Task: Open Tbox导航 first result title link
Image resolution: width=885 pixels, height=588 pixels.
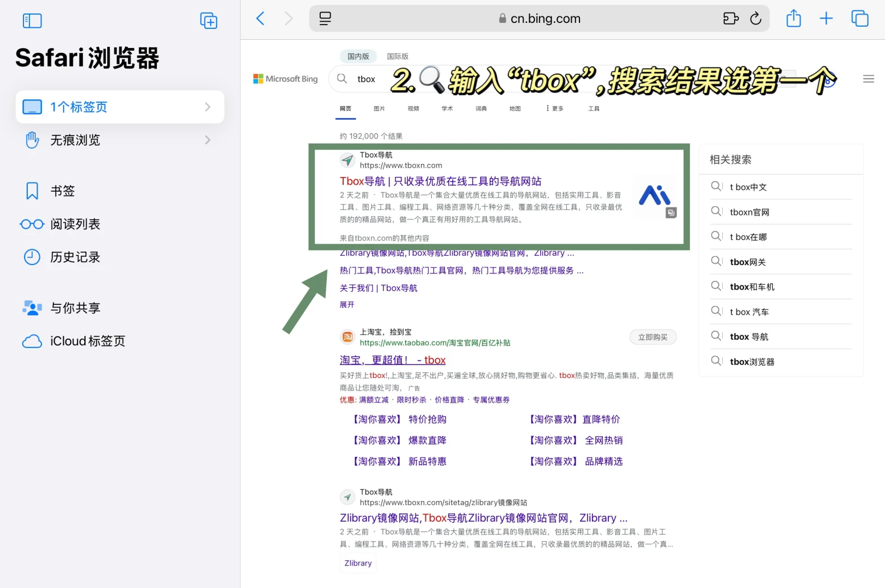Action: click(x=441, y=181)
